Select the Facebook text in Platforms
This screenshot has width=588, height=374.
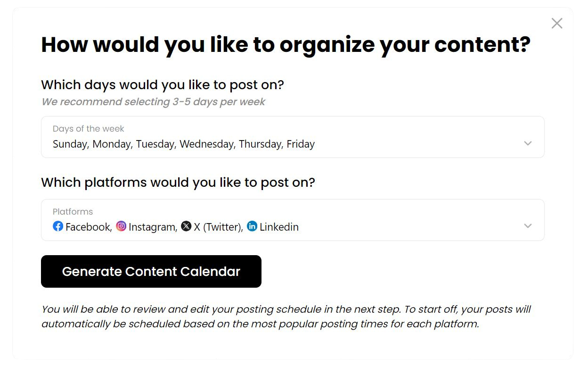[89, 227]
